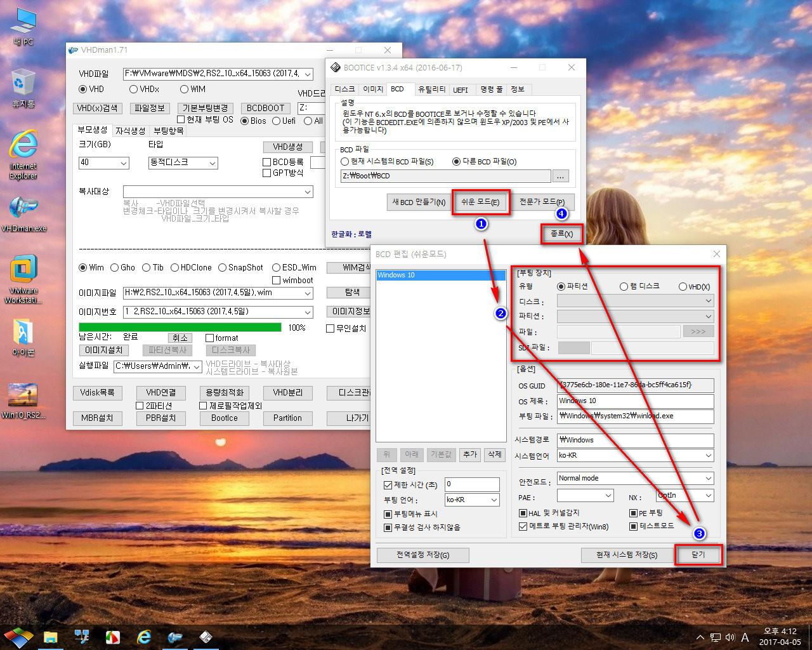The width and height of the screenshot is (812, 650).
Task: Click the VHDman title bar icon
Action: [74, 50]
